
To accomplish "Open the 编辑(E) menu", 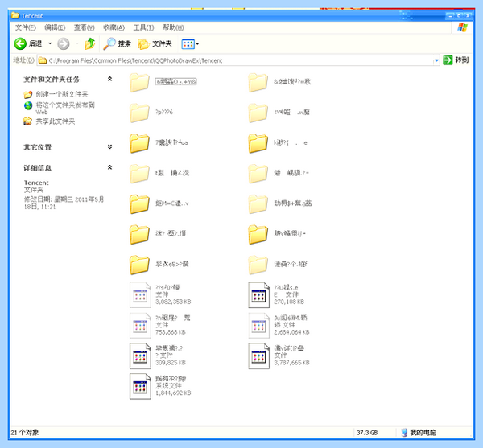I will pos(55,27).
